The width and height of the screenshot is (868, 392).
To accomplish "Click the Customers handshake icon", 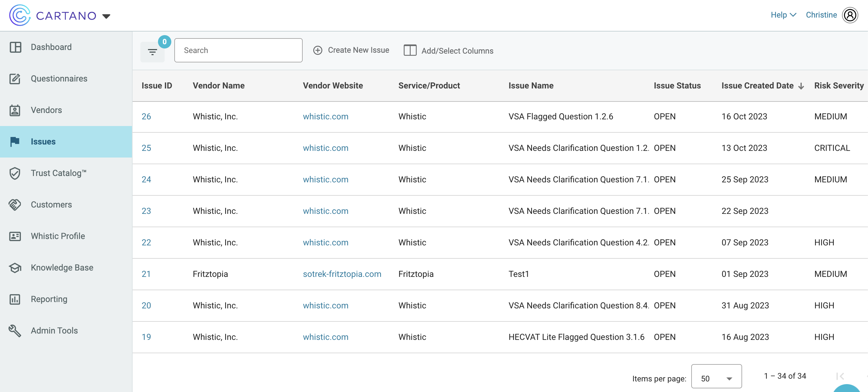I will coord(15,205).
